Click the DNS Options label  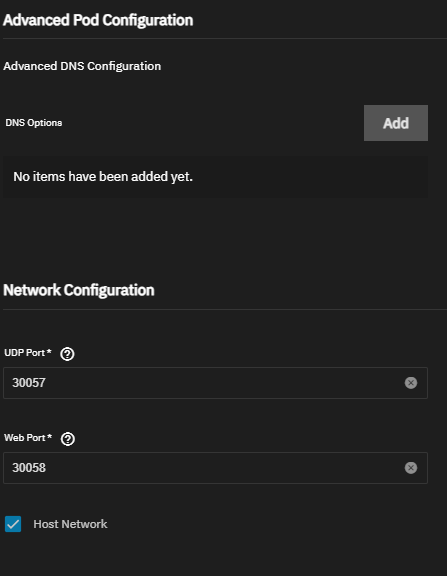click(33, 123)
